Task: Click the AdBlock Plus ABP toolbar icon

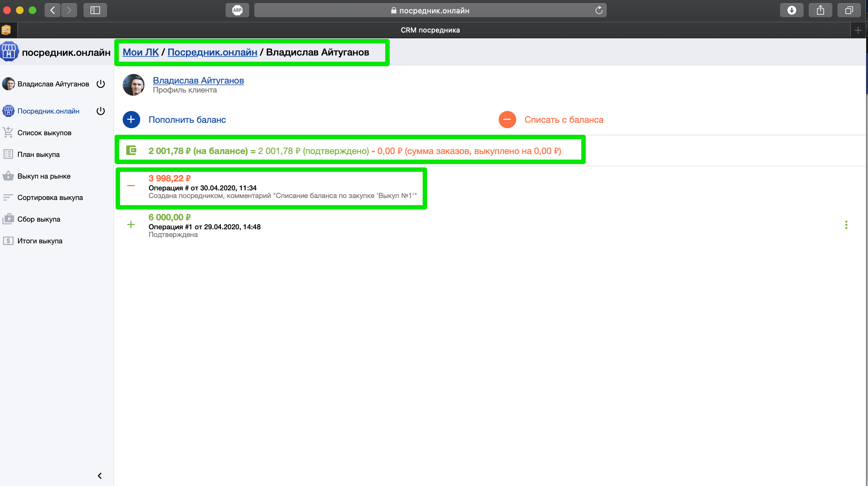Action: coord(237,10)
